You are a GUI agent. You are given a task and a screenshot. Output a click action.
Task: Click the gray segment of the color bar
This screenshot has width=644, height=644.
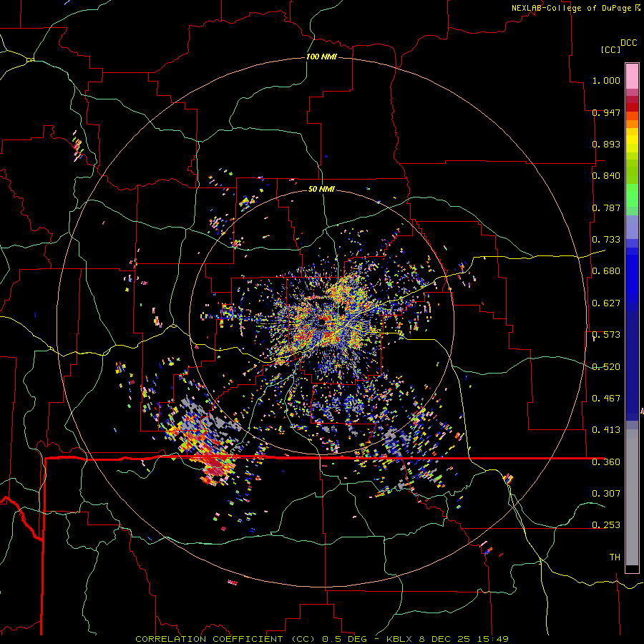632,497
